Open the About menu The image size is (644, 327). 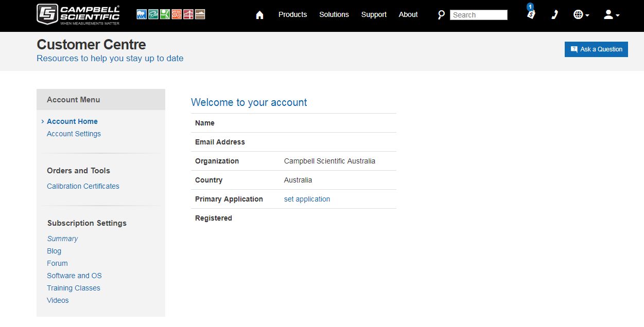pos(408,14)
